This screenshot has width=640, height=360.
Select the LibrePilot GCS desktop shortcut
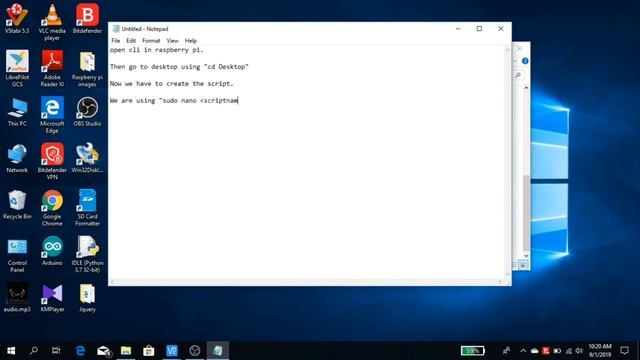pyautogui.click(x=17, y=68)
